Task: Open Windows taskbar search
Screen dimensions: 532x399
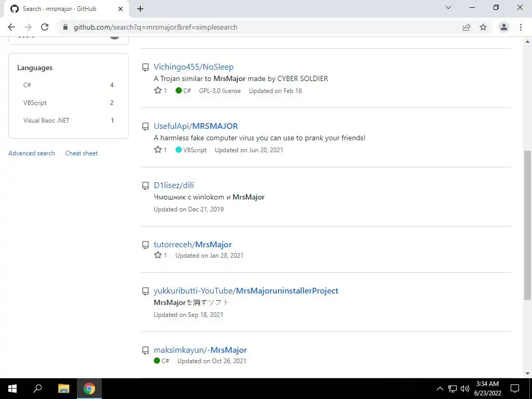Action: click(x=37, y=389)
